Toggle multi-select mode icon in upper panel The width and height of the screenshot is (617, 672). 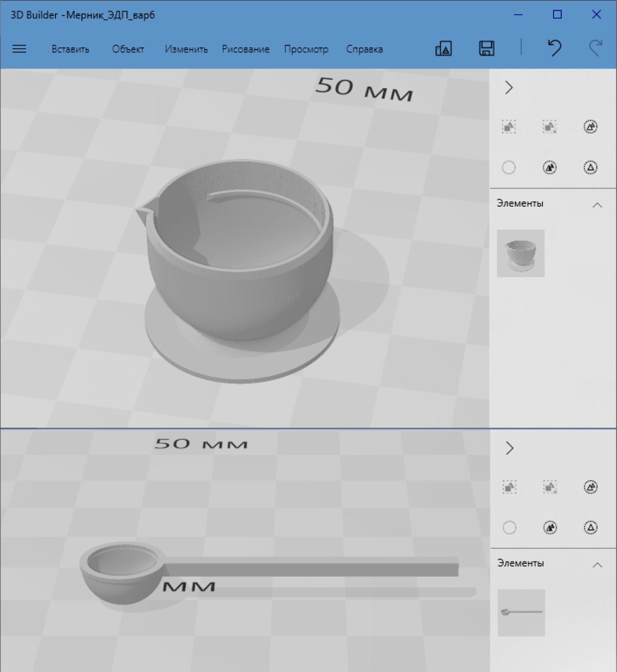coord(549,167)
